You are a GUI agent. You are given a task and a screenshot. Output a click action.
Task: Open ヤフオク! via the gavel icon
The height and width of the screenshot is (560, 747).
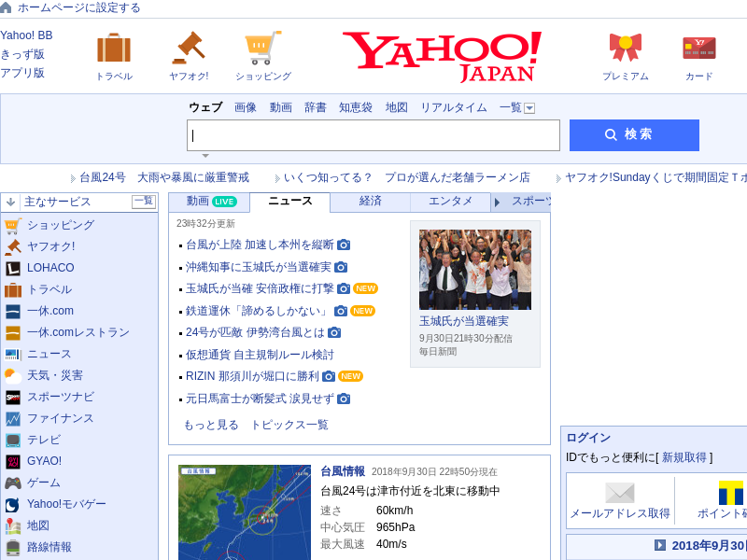click(189, 47)
